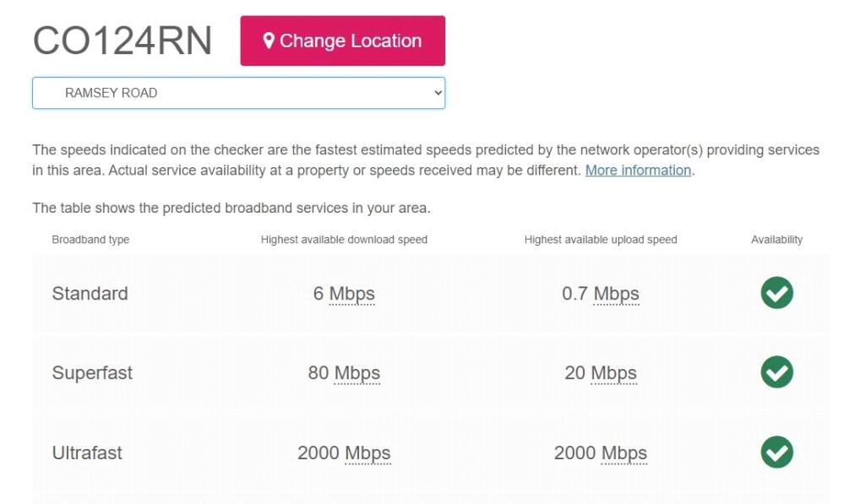
Task: Click the location pin icon
Action: click(269, 41)
